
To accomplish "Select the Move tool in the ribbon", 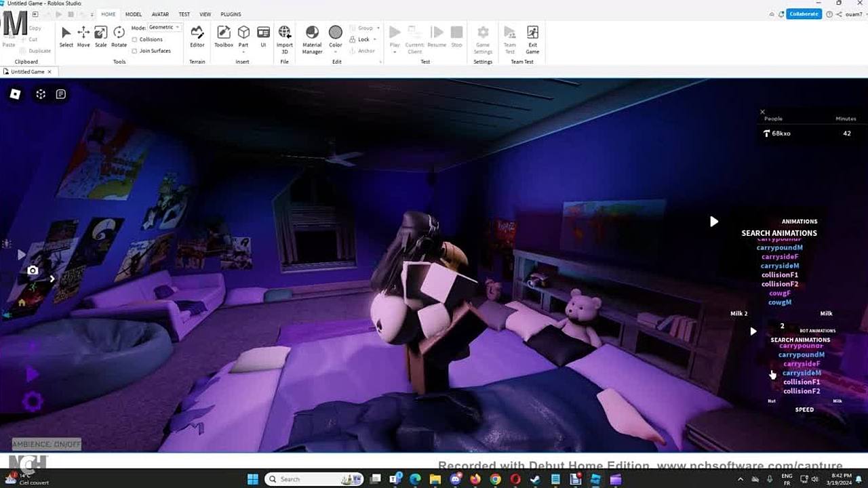I will [x=83, y=37].
